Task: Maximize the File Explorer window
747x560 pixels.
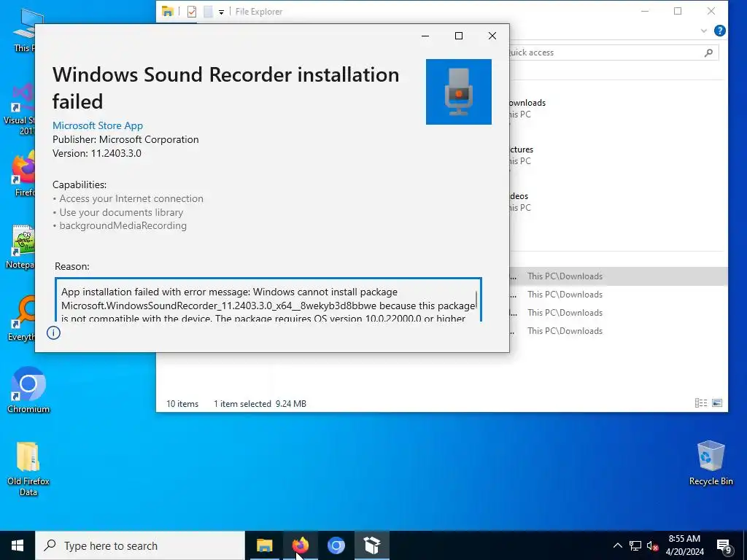Action: click(678, 11)
